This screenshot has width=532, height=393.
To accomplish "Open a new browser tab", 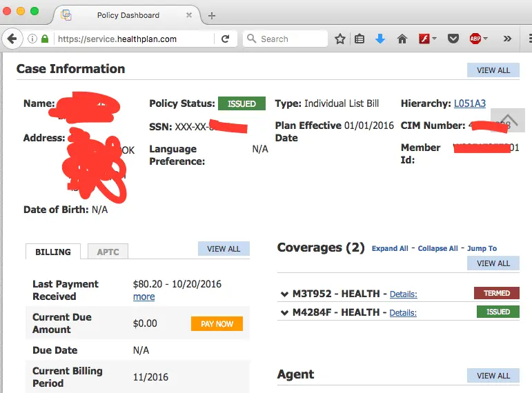I will [212, 15].
